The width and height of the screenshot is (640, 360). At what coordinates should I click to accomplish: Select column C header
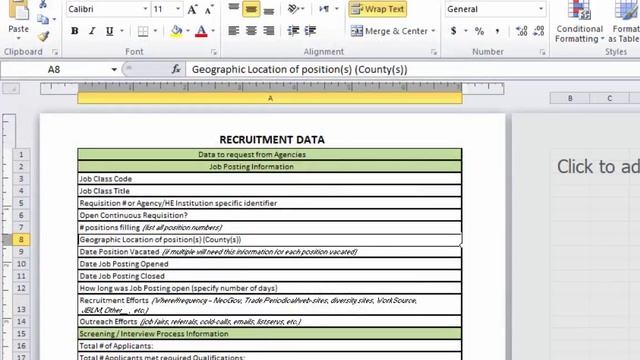(x=609, y=98)
